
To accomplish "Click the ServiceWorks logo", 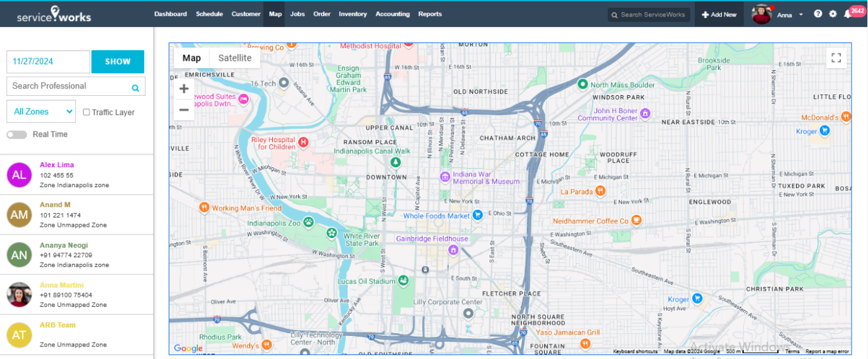I will tap(54, 14).
